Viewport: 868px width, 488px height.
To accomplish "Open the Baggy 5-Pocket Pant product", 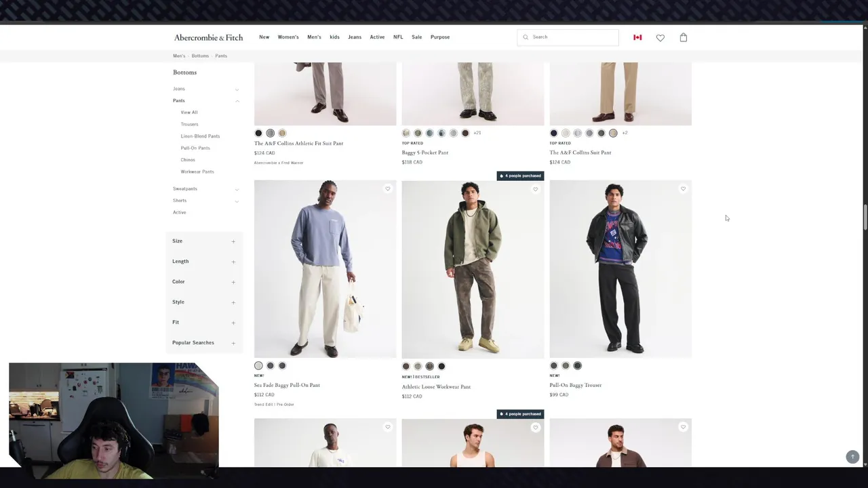I will (x=425, y=152).
